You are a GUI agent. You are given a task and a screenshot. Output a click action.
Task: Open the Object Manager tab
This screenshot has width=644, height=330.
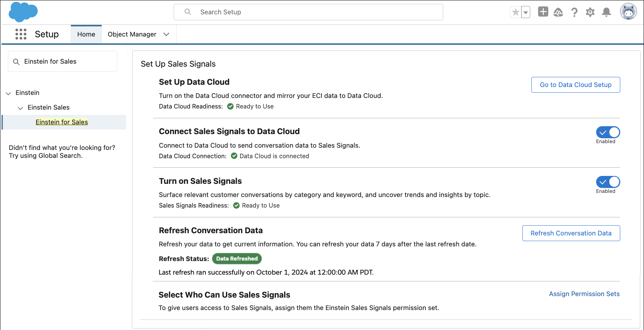[x=132, y=34]
